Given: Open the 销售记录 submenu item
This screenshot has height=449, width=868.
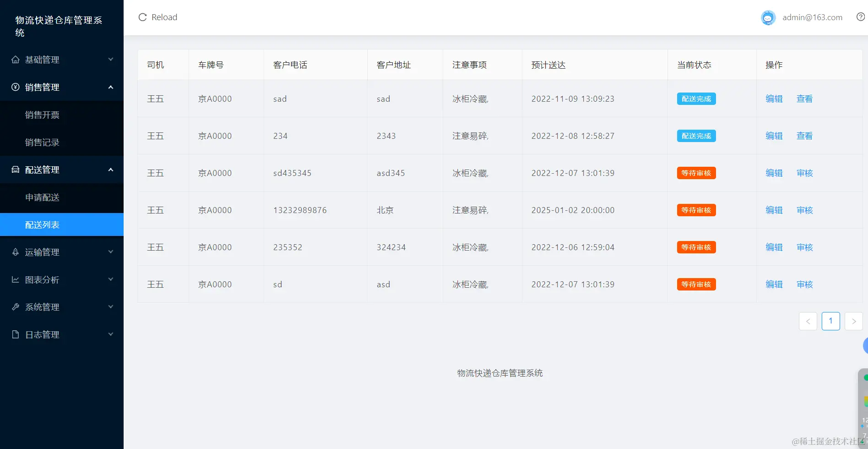Looking at the screenshot, I should click(x=62, y=142).
